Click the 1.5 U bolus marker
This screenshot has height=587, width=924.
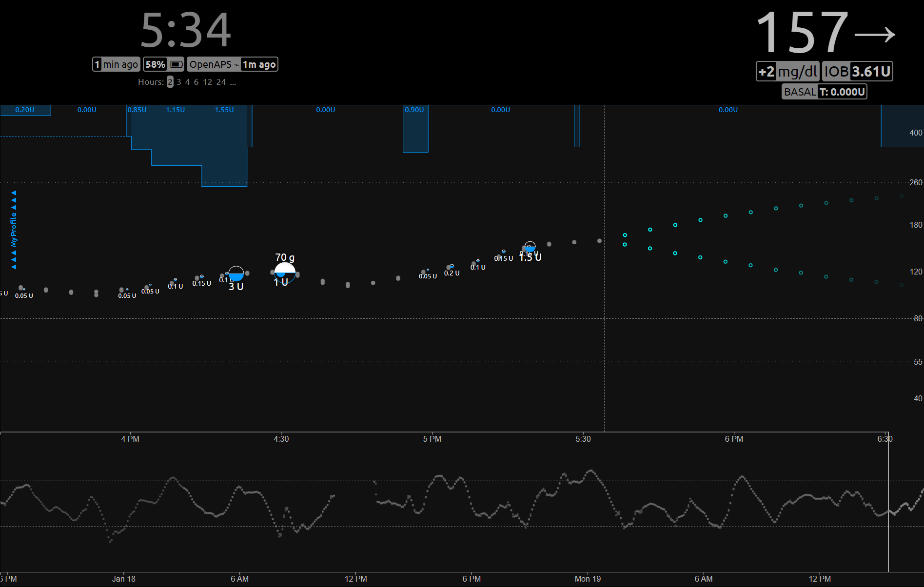(530, 248)
